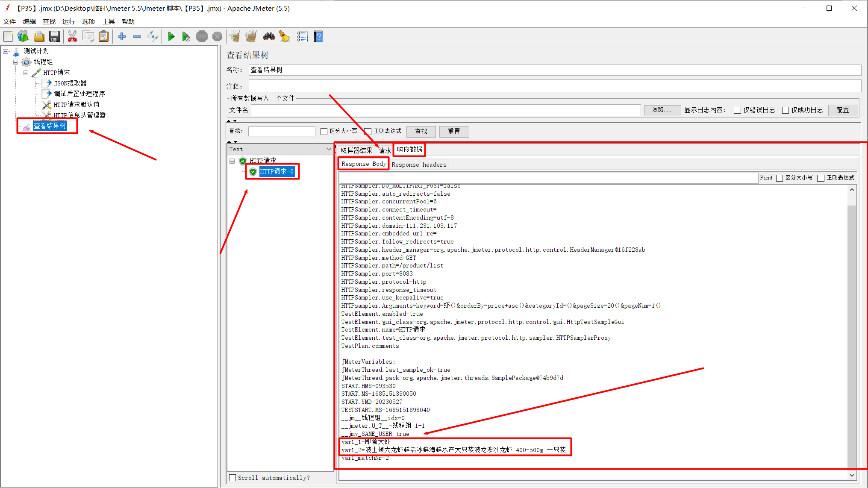Viewport: 868px width, 488px height.
Task: Enable the 仅成功日志 checkbox
Action: [785, 110]
